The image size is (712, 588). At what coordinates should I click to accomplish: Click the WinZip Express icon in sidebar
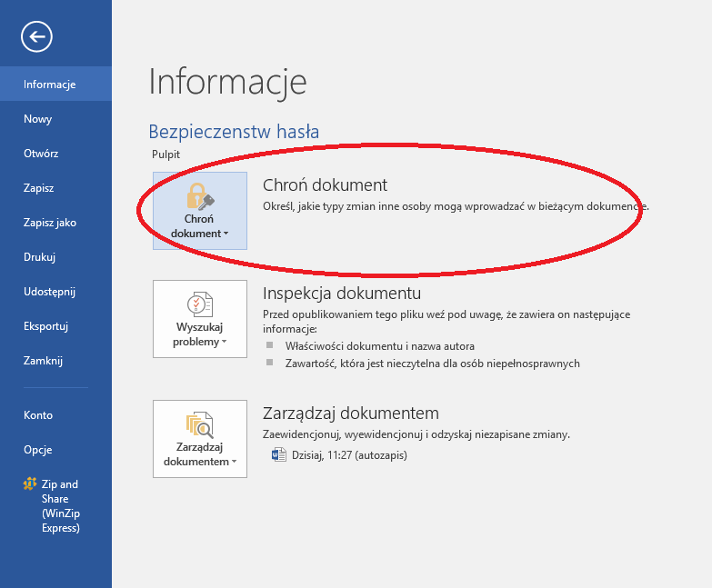click(29, 484)
